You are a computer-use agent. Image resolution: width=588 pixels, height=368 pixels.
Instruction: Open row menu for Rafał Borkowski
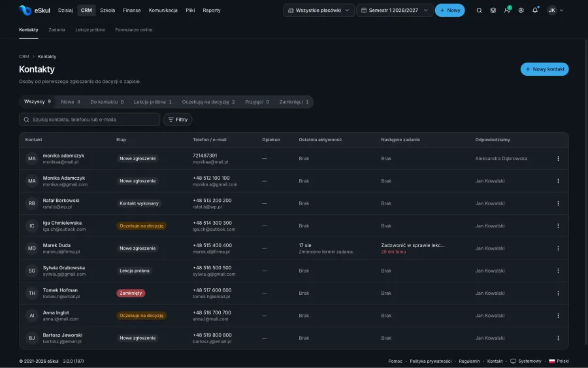click(558, 203)
